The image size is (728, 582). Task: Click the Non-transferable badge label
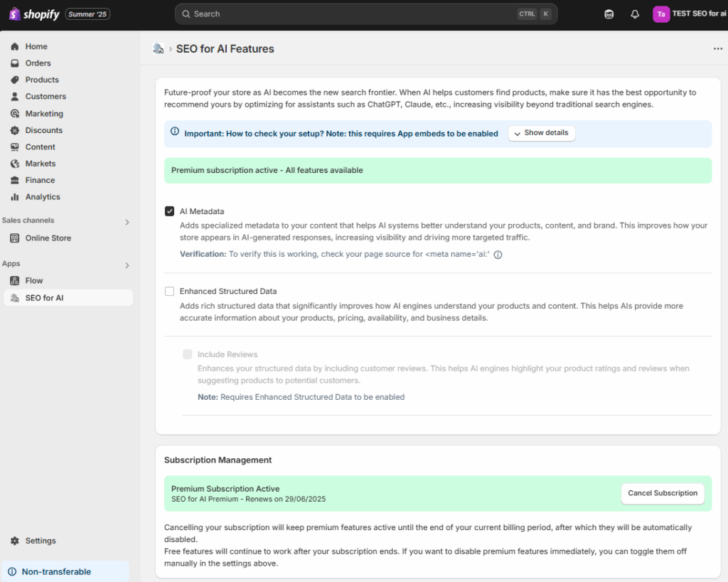(56, 572)
